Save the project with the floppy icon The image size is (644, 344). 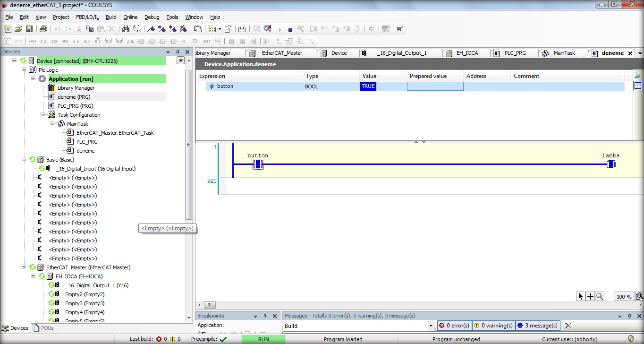pos(29,29)
